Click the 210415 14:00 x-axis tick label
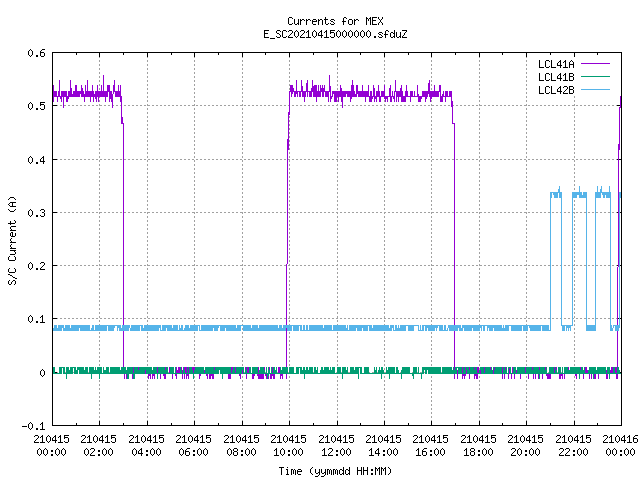This screenshot has width=640, height=480. click(383, 446)
